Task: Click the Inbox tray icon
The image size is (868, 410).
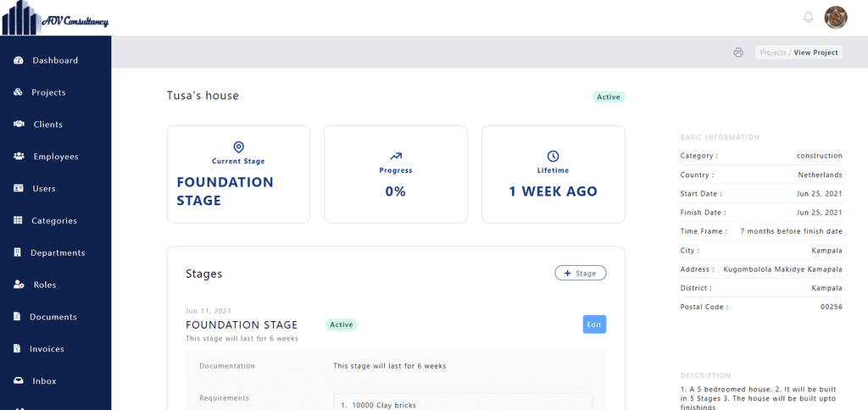Action: [x=18, y=381]
